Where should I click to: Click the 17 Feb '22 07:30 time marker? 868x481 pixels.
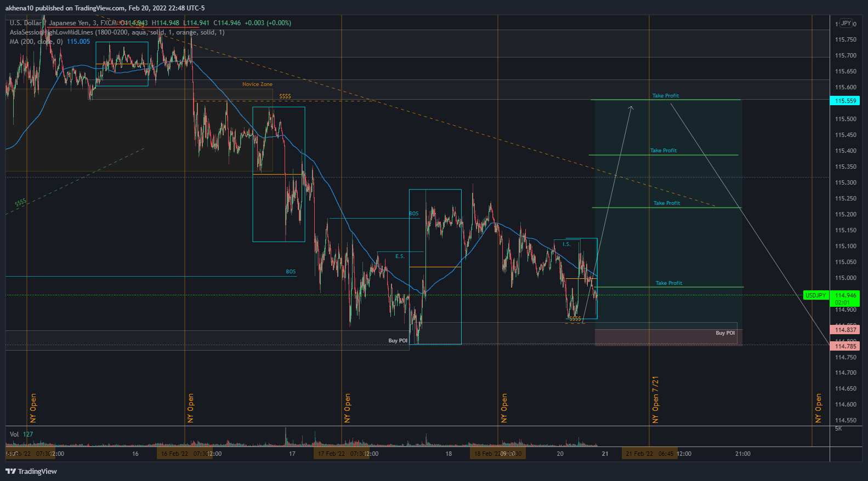[x=341, y=454]
